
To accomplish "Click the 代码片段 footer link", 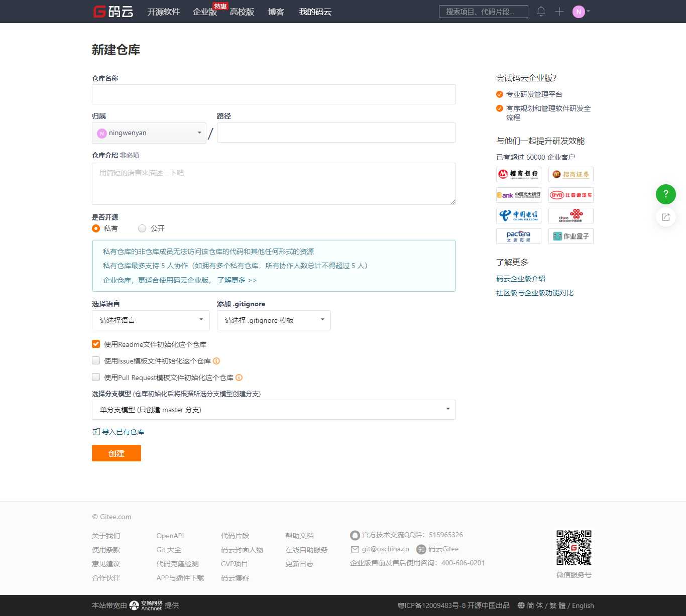I will (x=235, y=536).
